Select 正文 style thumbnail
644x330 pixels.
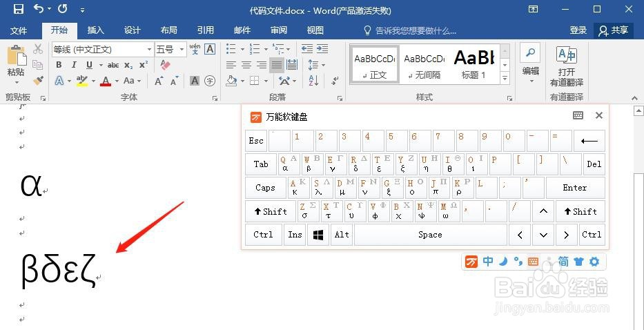click(375, 65)
